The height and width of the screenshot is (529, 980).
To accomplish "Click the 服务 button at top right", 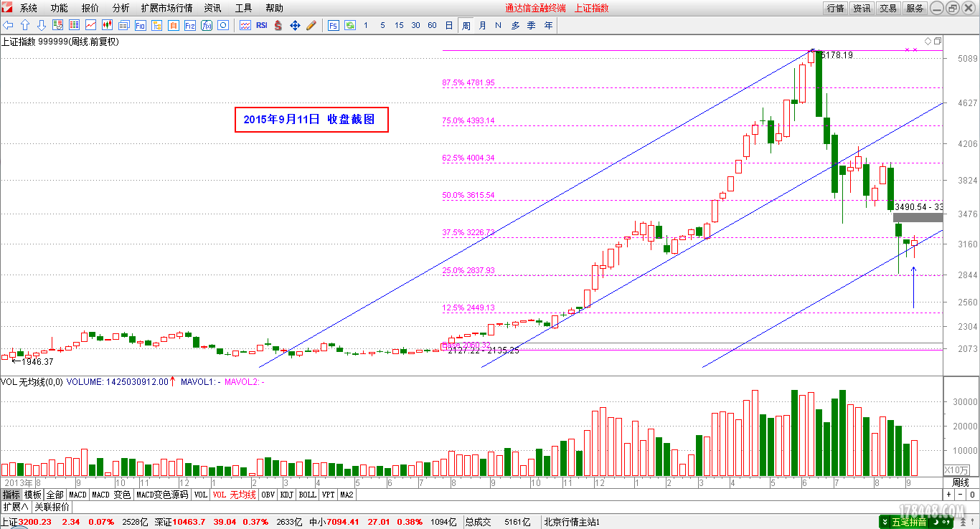I will 915,9.
